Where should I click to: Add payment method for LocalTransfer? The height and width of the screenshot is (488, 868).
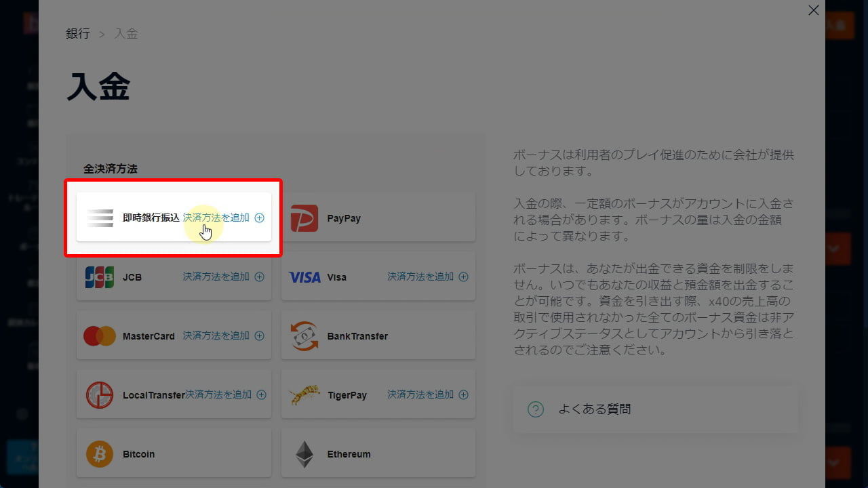(x=218, y=394)
